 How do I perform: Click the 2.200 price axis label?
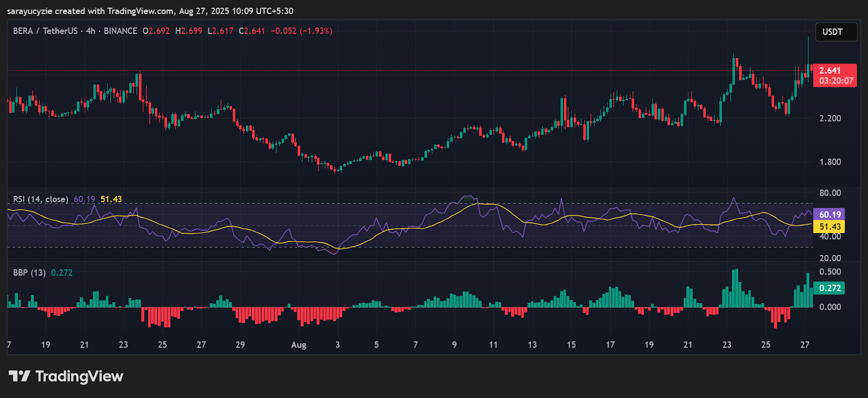[830, 118]
